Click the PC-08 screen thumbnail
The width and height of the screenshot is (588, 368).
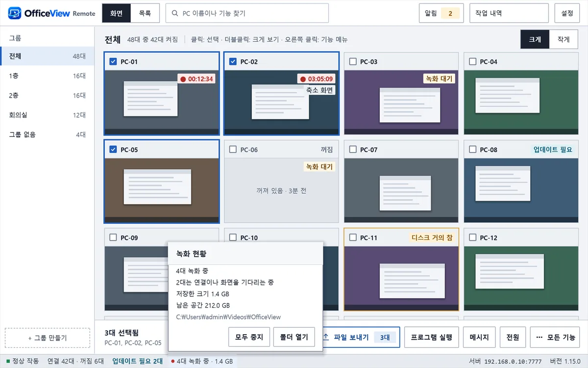point(521,190)
